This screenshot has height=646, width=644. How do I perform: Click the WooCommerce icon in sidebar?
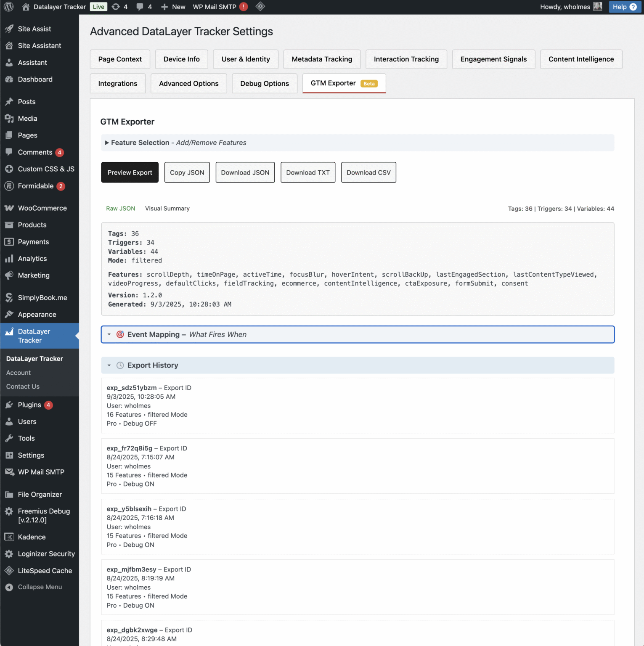(9, 208)
